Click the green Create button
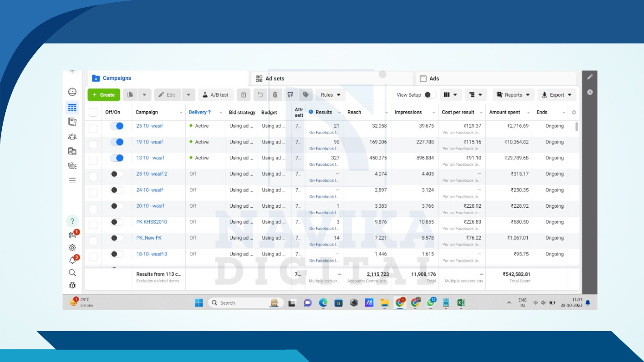The height and width of the screenshot is (362, 644). [104, 95]
